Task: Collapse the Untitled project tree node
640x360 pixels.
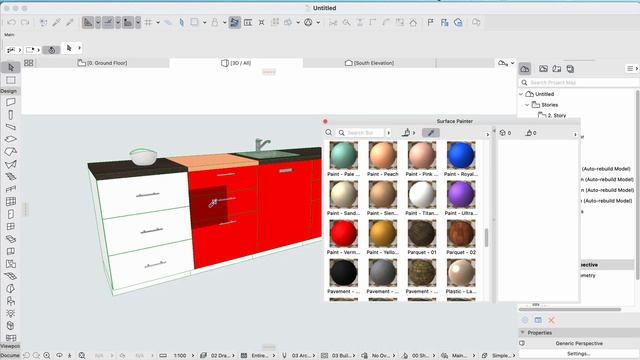Action: click(x=521, y=94)
